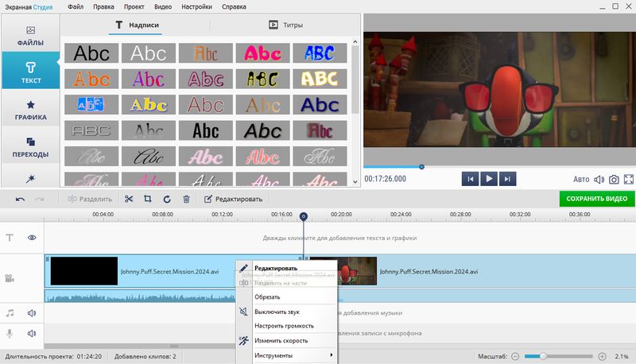Viewport: 636px width, 364px height.
Task: Click the scissors cut icon in toolbar
Action: [129, 199]
